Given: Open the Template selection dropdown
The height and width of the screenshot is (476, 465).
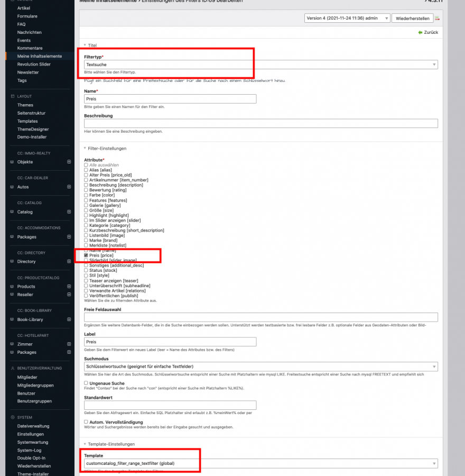Looking at the screenshot, I should [x=261, y=463].
